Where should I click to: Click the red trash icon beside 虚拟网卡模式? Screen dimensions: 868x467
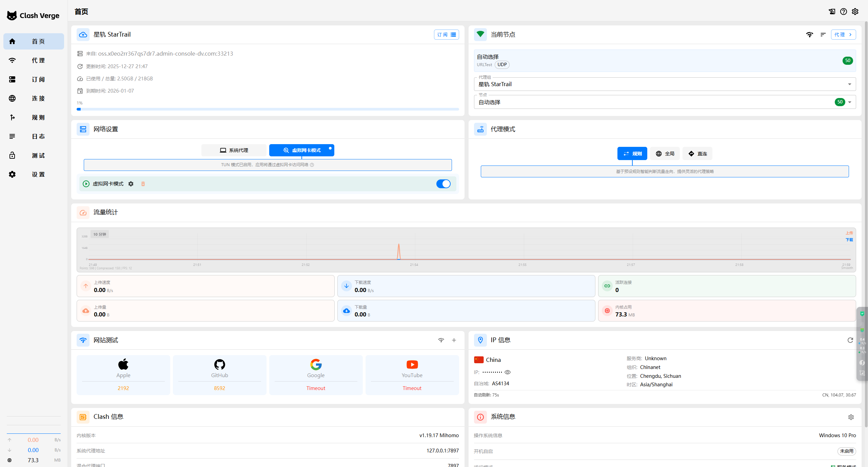(143, 184)
